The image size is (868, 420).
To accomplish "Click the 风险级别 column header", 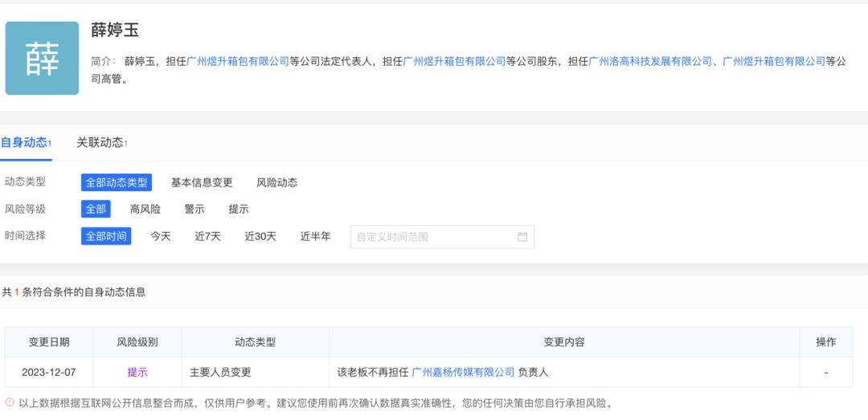I will 137,342.
